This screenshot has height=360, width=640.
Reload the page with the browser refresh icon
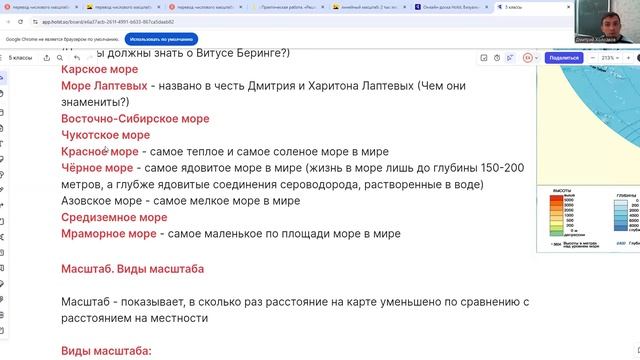coord(20,22)
